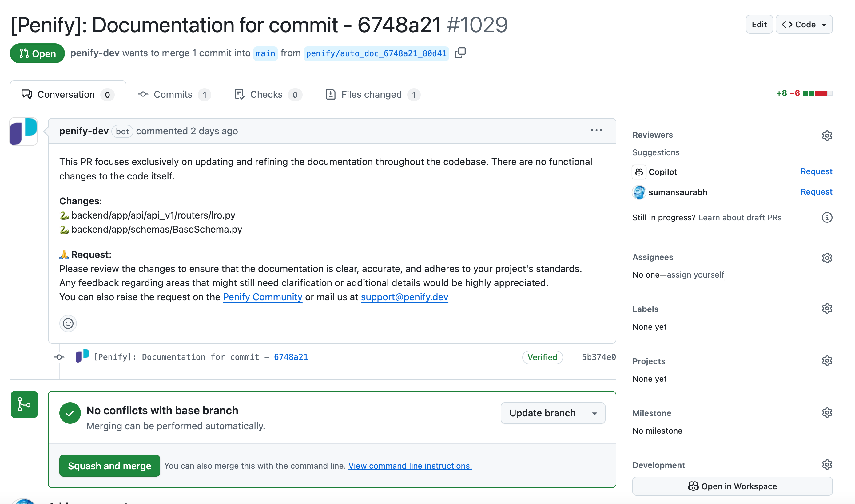Open the Milestone settings gear
Viewport: 855px width, 504px height.
point(827,413)
